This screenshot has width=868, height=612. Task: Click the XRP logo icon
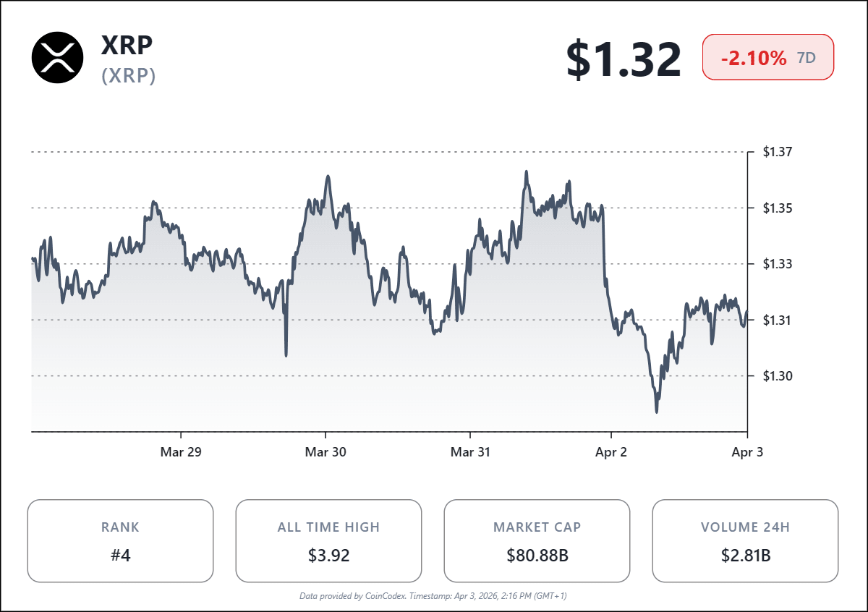(58, 57)
